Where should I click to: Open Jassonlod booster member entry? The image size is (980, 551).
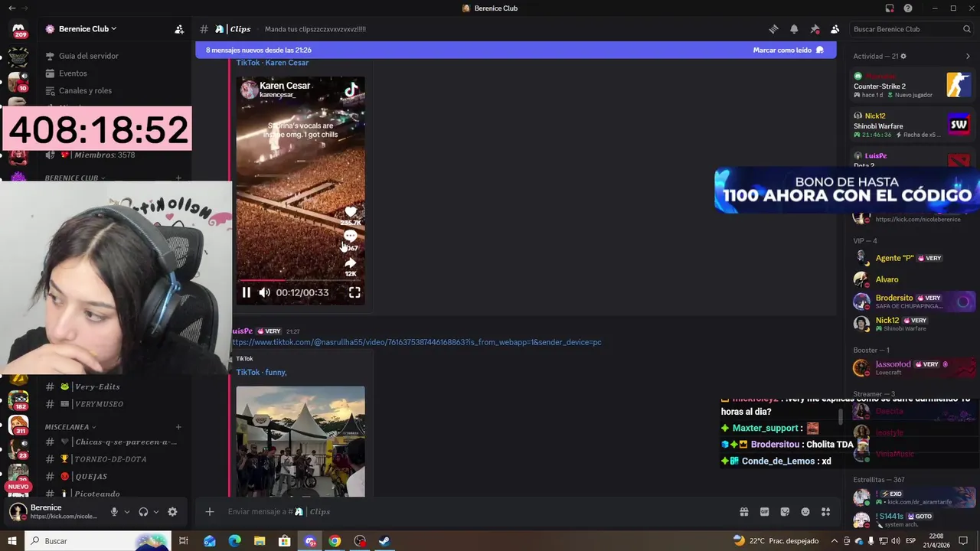tap(913, 367)
